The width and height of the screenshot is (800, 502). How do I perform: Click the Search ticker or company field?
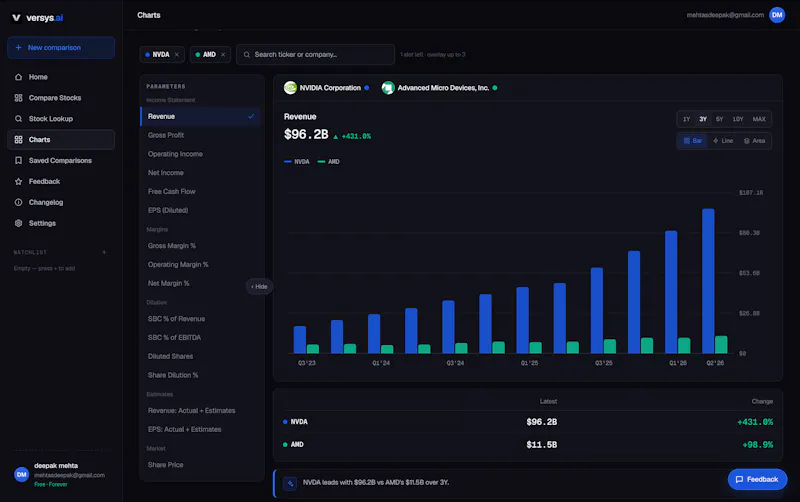[x=315, y=55]
